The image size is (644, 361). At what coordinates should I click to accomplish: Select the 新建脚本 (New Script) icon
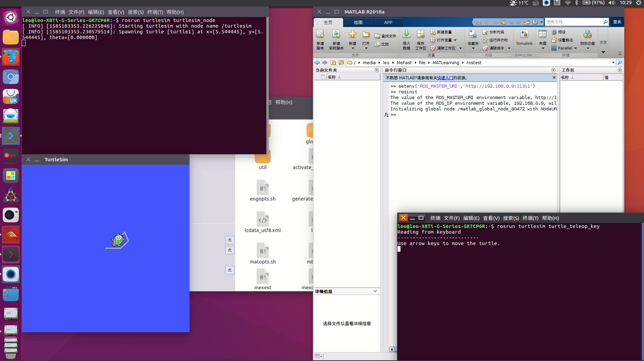pyautogui.click(x=320, y=36)
